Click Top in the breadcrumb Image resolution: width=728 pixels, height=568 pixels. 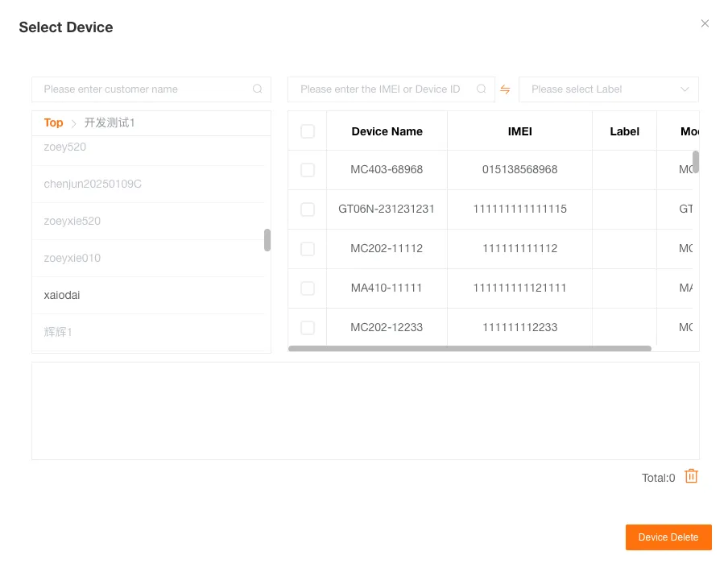click(53, 122)
